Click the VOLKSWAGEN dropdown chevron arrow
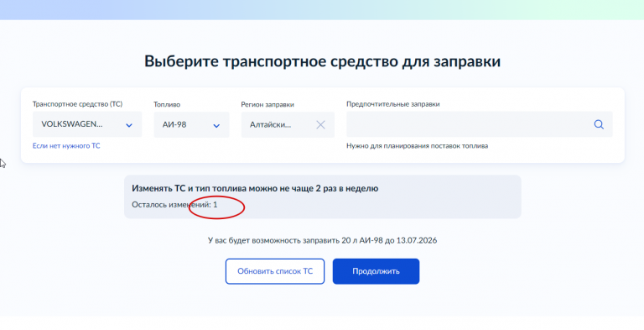 (129, 125)
